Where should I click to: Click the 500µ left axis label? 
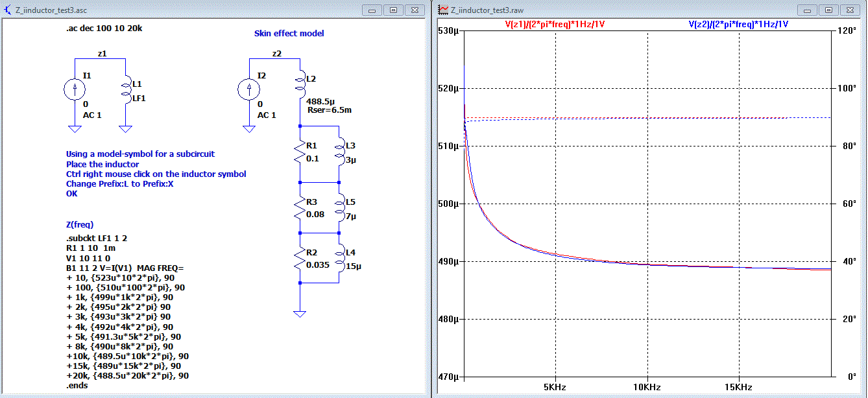coord(450,204)
